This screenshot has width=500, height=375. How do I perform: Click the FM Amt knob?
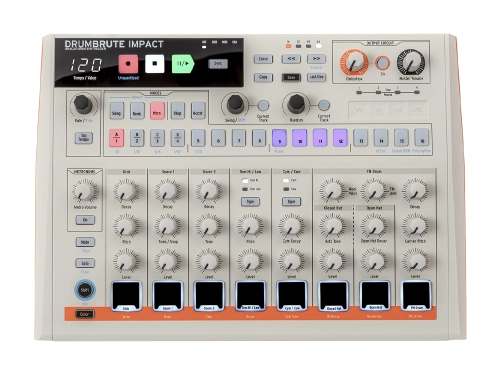[x=374, y=191]
